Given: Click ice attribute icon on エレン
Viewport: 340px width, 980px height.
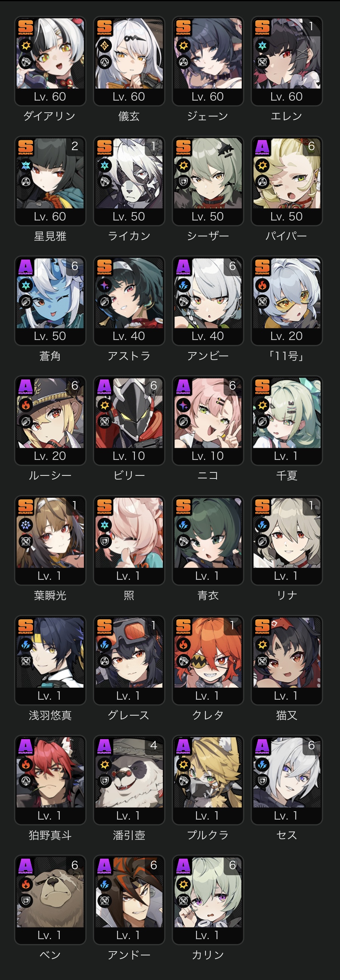Looking at the screenshot, I should (x=262, y=46).
